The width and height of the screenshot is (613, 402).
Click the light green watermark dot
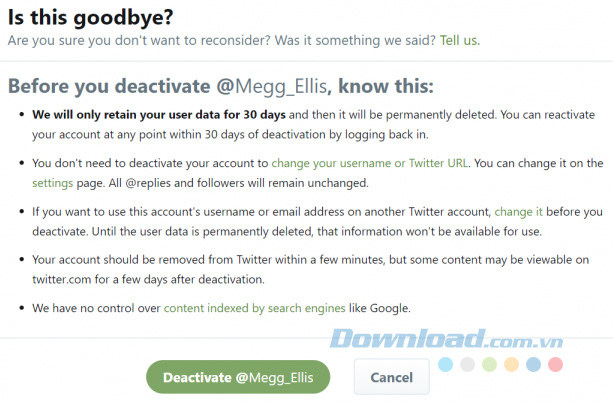pos(489,364)
